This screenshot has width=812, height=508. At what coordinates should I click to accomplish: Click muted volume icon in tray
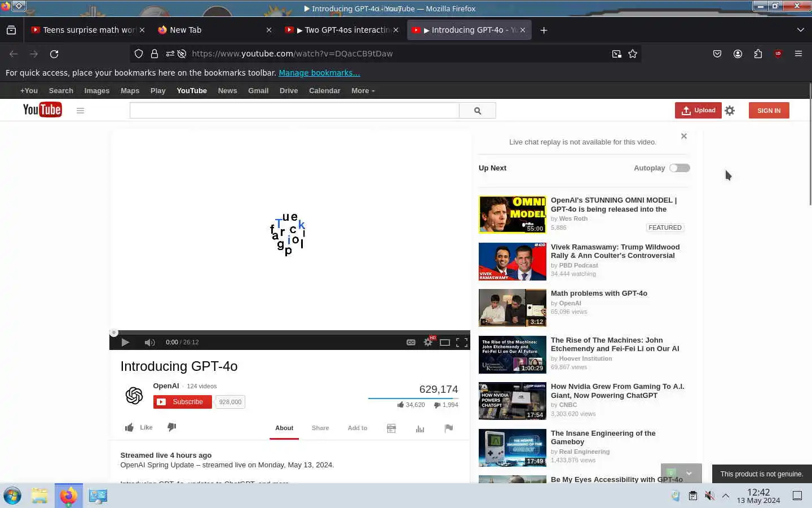tap(709, 496)
